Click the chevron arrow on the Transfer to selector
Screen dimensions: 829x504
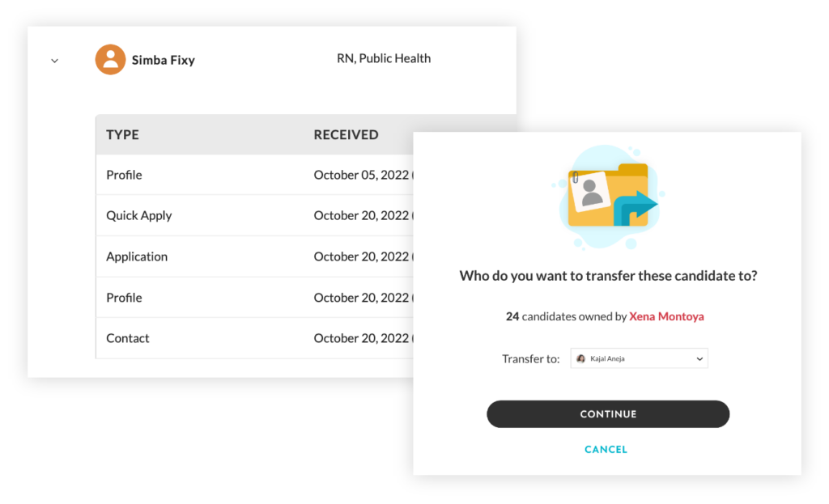698,358
